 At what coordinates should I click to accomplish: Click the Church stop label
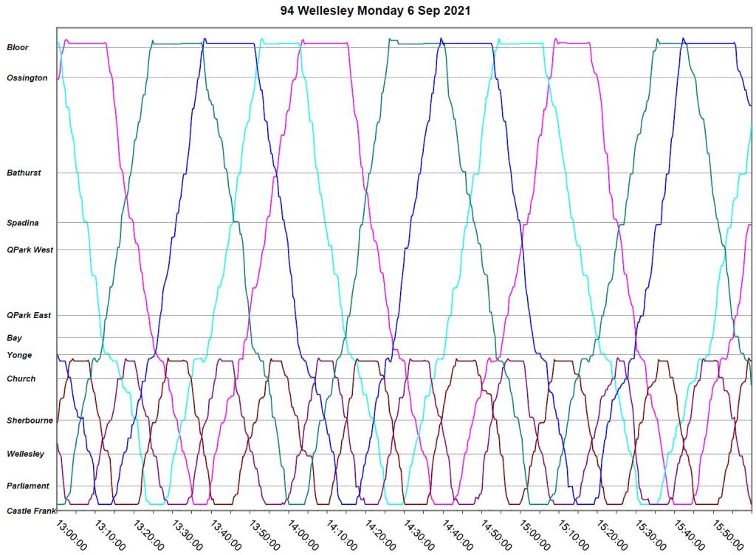coord(21,379)
